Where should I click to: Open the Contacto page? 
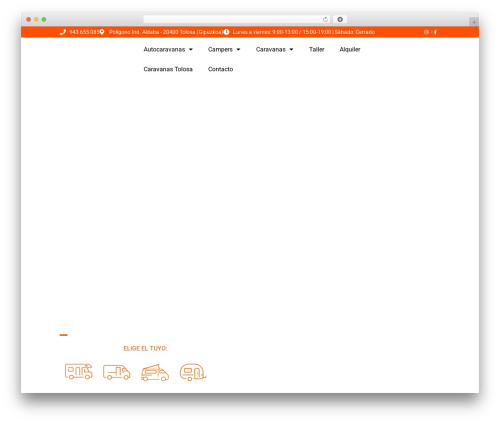pyautogui.click(x=220, y=69)
